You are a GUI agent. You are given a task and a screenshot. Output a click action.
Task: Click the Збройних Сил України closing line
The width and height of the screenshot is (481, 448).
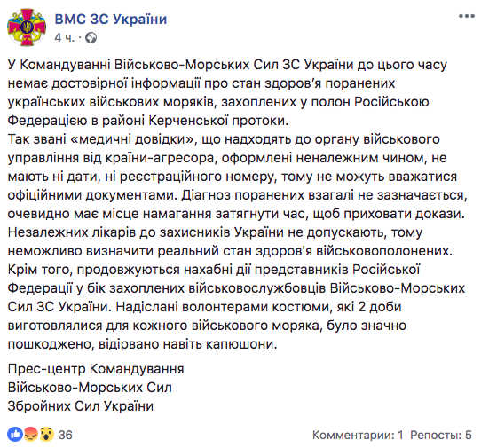click(x=81, y=406)
